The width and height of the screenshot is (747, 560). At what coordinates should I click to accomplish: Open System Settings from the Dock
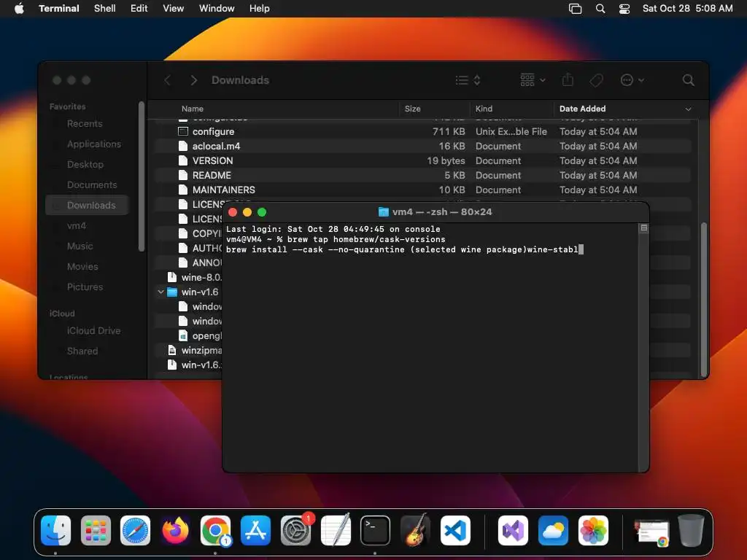click(x=295, y=530)
